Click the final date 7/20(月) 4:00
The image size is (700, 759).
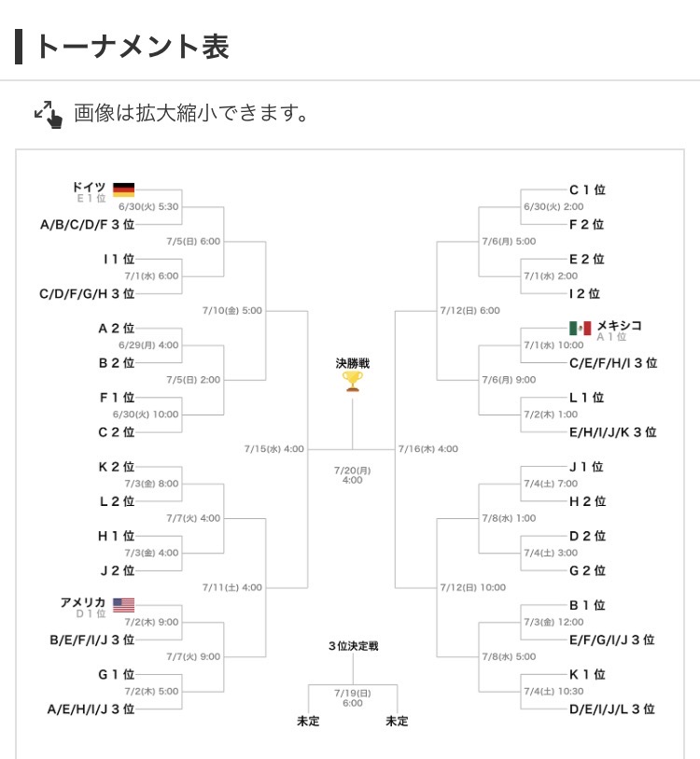(x=353, y=475)
